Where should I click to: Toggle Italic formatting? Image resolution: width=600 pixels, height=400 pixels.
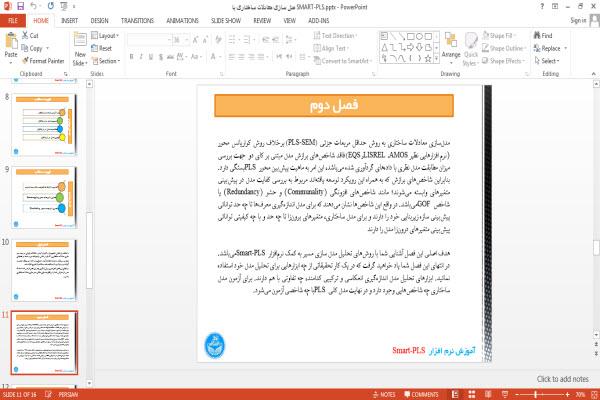[x=141, y=57]
